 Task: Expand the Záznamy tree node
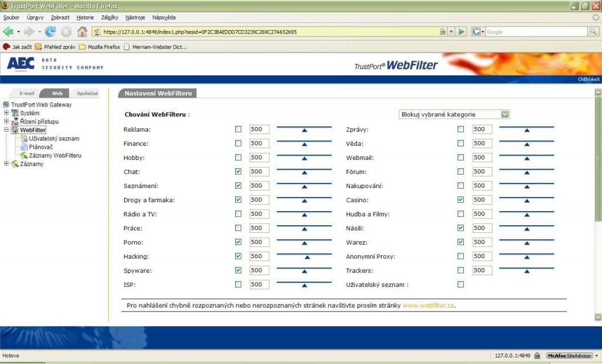click(x=6, y=163)
